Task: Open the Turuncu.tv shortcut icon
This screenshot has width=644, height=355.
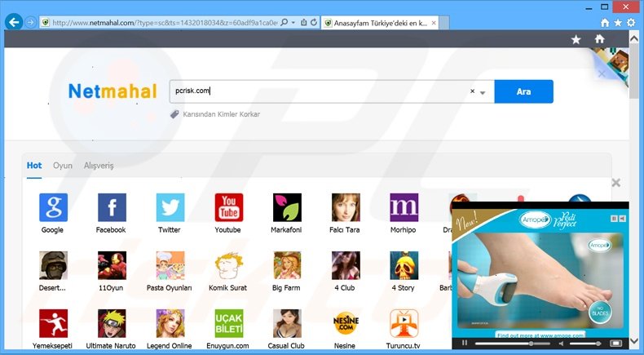Action: pyautogui.click(x=404, y=323)
